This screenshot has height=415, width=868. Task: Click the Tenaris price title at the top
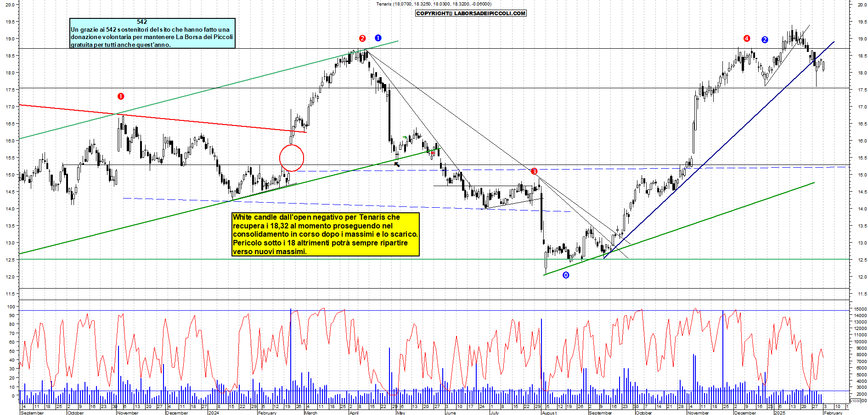pos(434,4)
